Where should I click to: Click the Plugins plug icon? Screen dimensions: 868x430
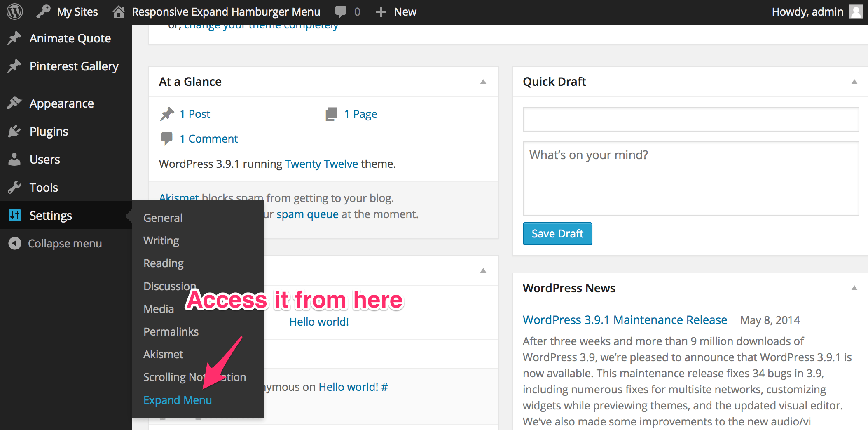pyautogui.click(x=14, y=131)
